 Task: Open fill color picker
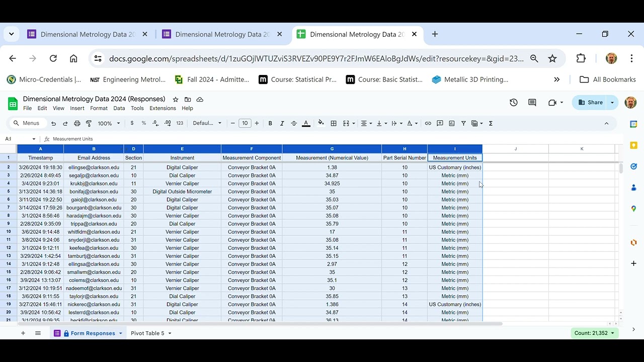pos(321,123)
